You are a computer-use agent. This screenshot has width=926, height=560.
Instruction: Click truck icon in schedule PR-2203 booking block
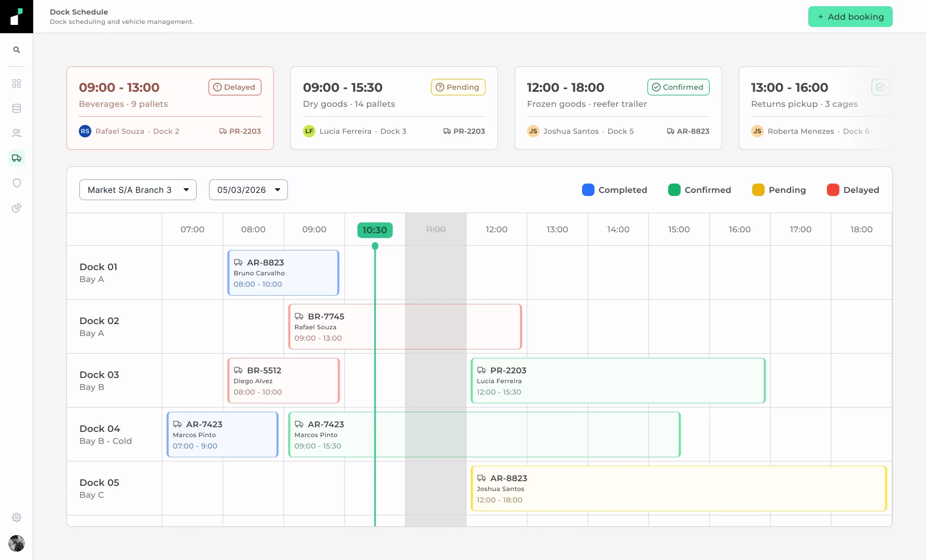481,370
